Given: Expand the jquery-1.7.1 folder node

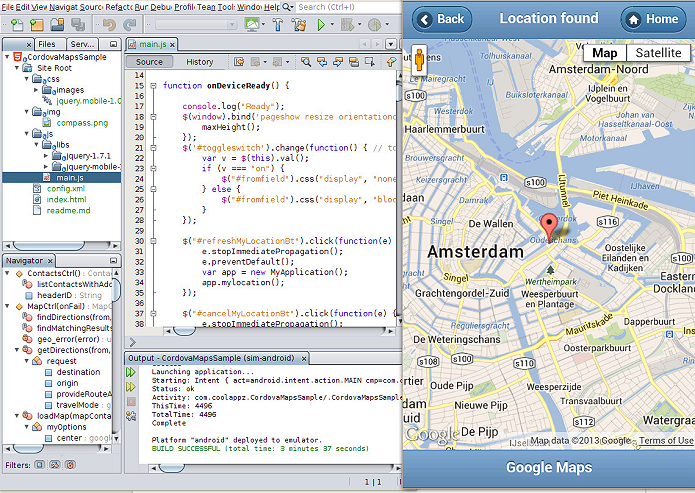Looking at the screenshot, I should (46, 156).
